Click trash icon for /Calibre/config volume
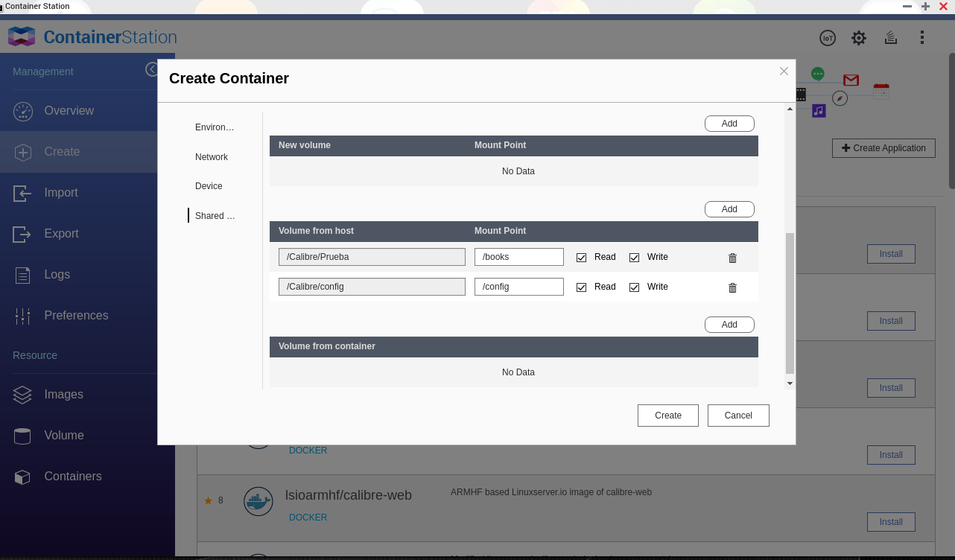Viewport: 955px width, 560px height. [732, 287]
